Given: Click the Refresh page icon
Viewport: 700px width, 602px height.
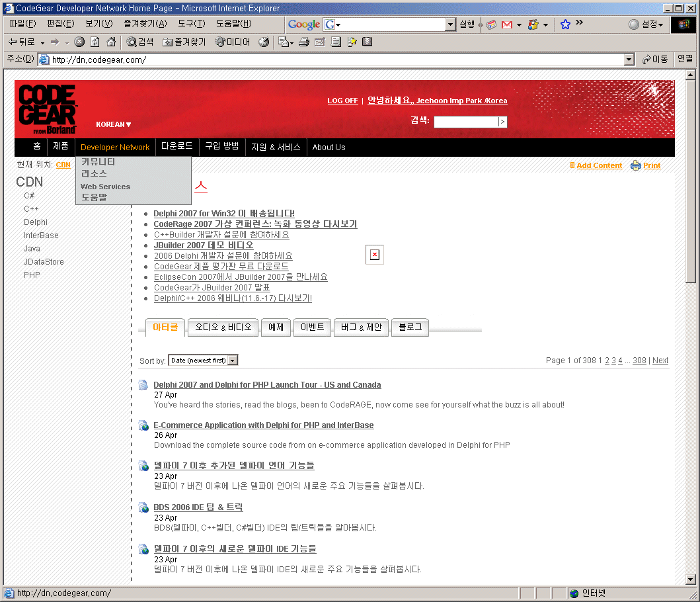Looking at the screenshot, I should click(x=95, y=42).
